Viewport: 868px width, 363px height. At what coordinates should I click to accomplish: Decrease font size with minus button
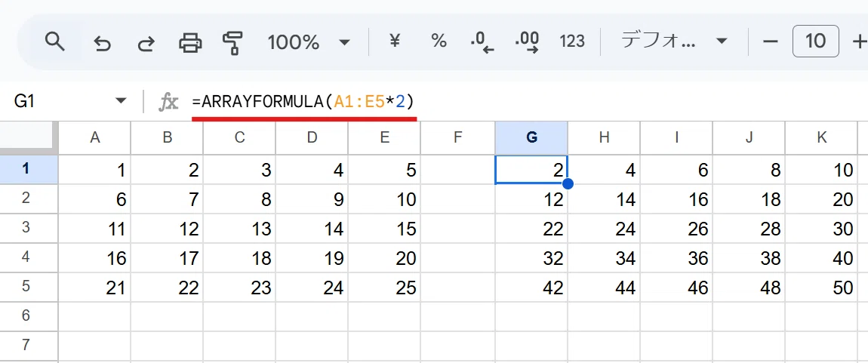tap(771, 42)
